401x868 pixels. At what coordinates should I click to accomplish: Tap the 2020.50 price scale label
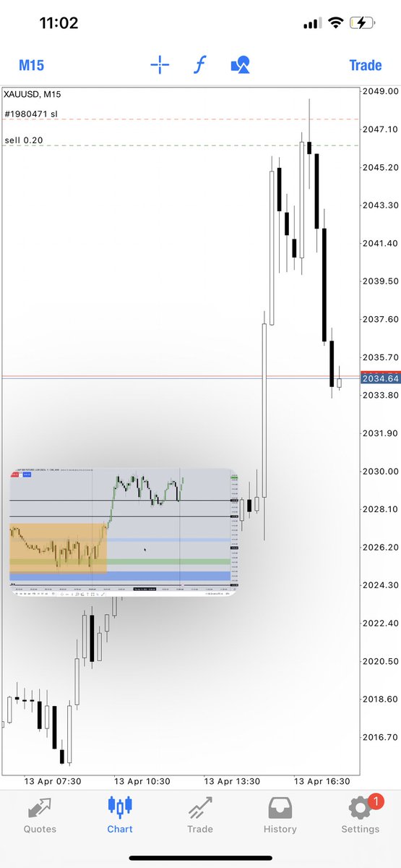pos(382,660)
